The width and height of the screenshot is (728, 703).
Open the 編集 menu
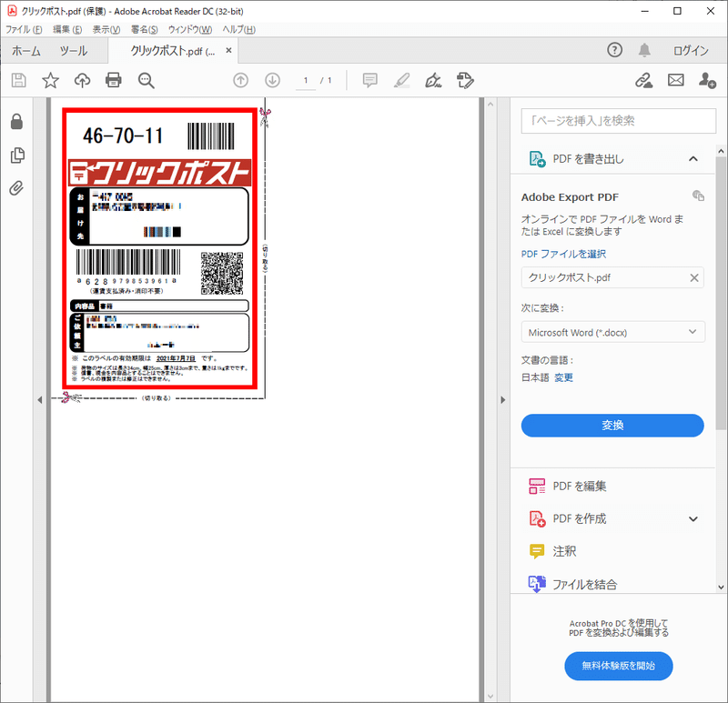click(x=67, y=30)
